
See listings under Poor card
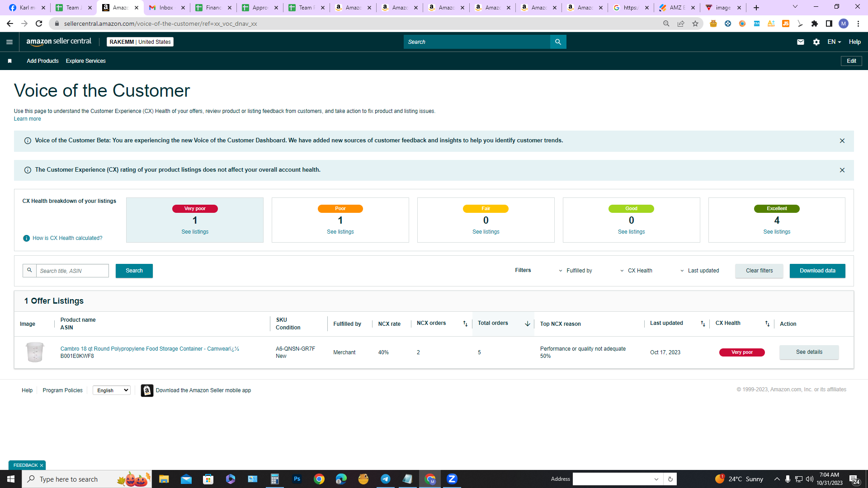point(340,232)
